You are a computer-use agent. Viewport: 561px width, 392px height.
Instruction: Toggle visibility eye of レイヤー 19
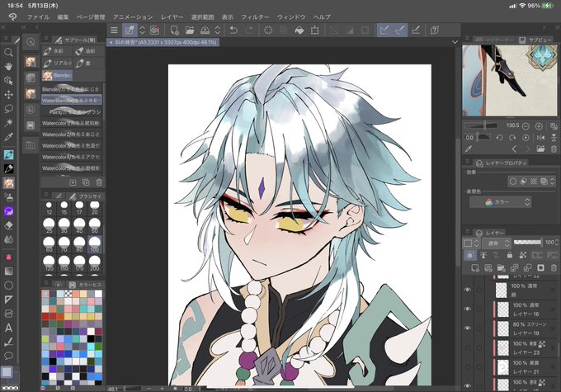[467, 328]
